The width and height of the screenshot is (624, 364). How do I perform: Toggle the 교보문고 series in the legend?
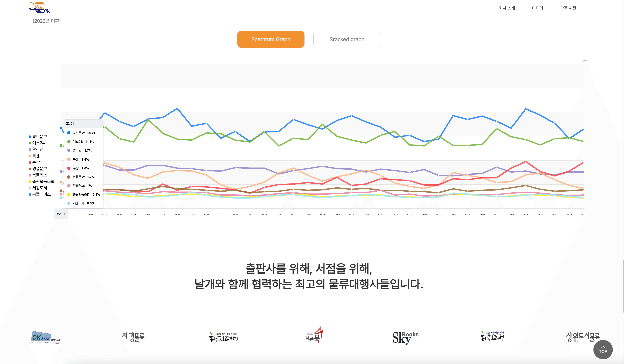click(39, 137)
